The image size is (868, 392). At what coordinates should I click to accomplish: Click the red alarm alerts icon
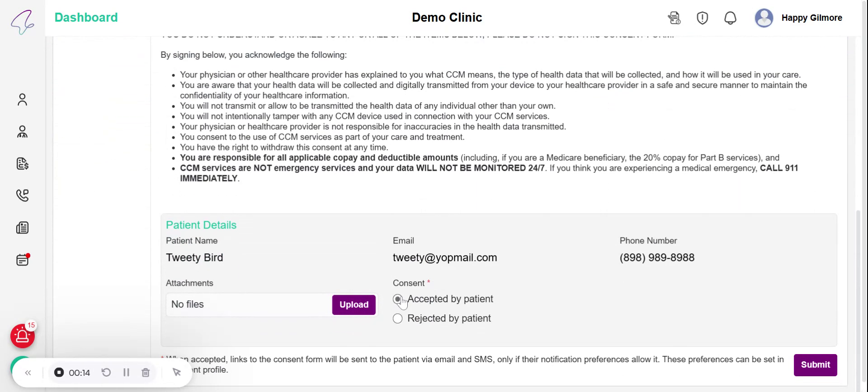(23, 336)
